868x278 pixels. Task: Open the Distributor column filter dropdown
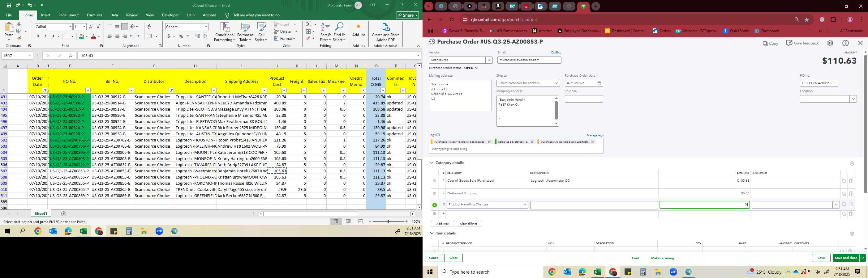tap(171, 90)
